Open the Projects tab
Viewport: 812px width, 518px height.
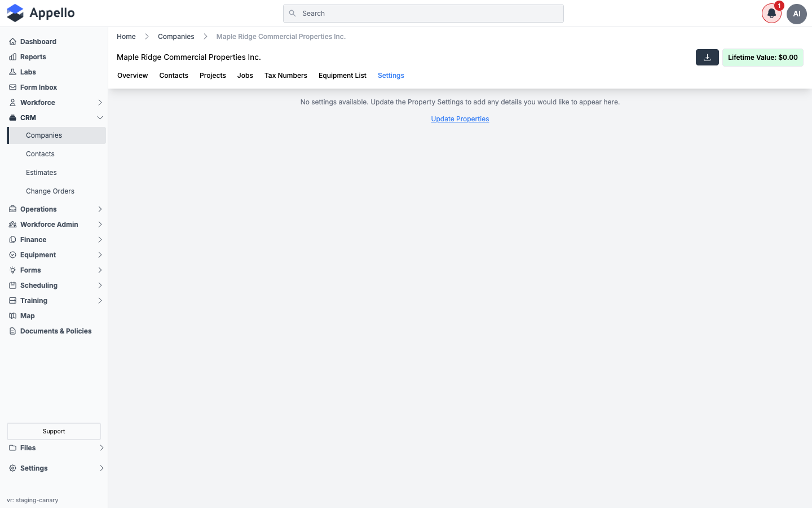click(x=213, y=76)
